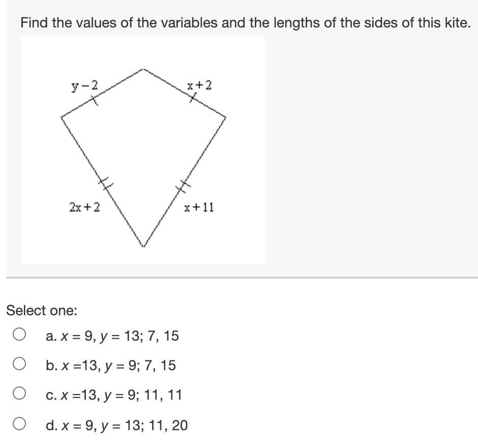Pick radio button for option d
478x448 pixels.
coord(19,424)
